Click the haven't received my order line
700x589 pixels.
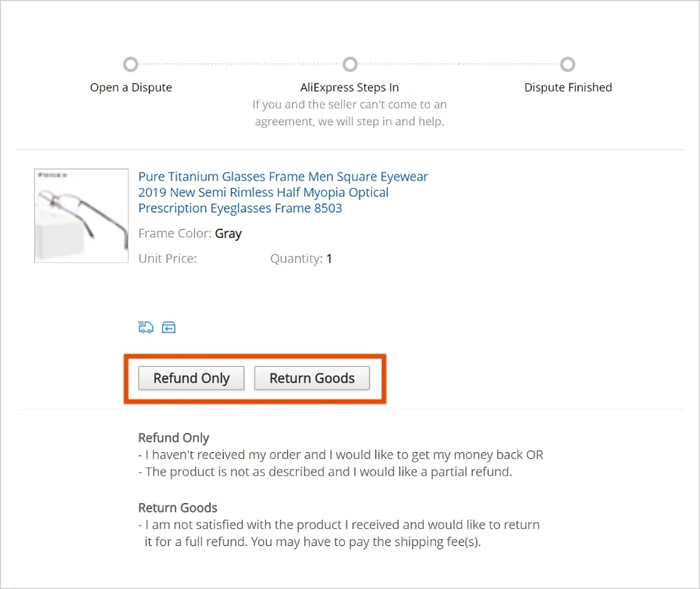340,455
